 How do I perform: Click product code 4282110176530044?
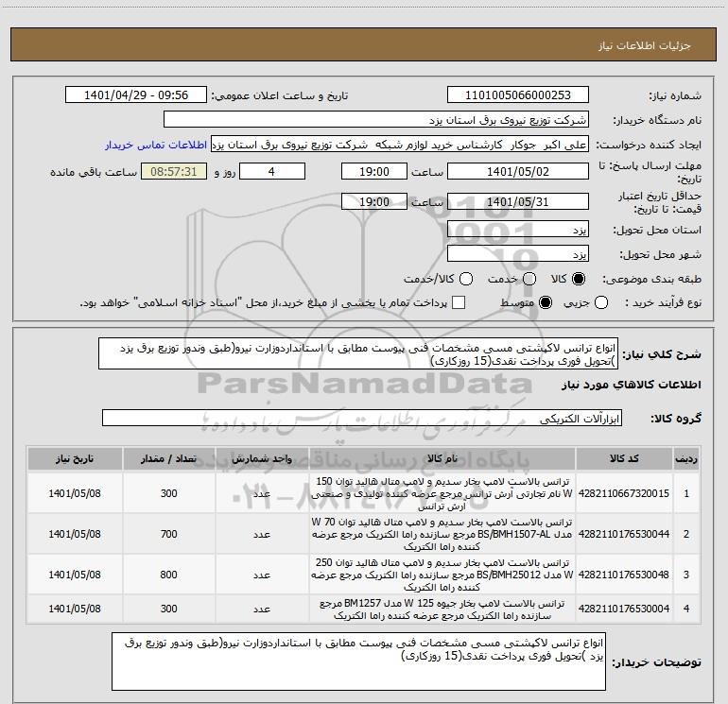[x=624, y=534]
